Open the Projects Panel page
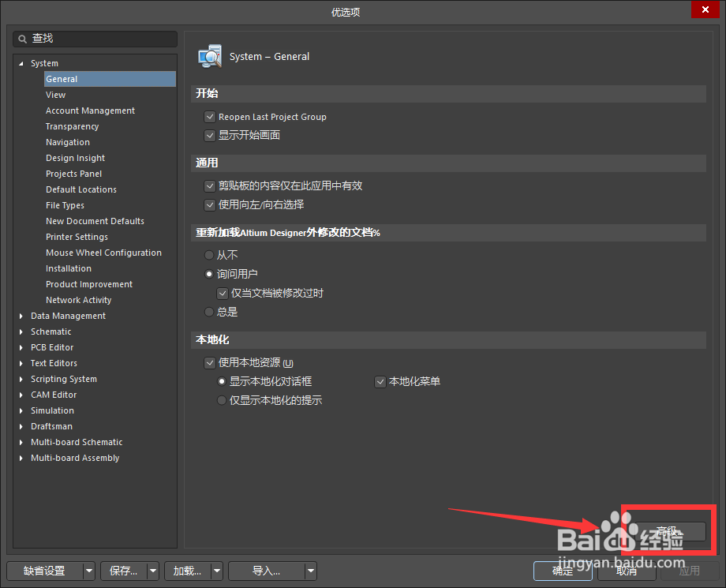The width and height of the screenshot is (726, 588). [73, 174]
